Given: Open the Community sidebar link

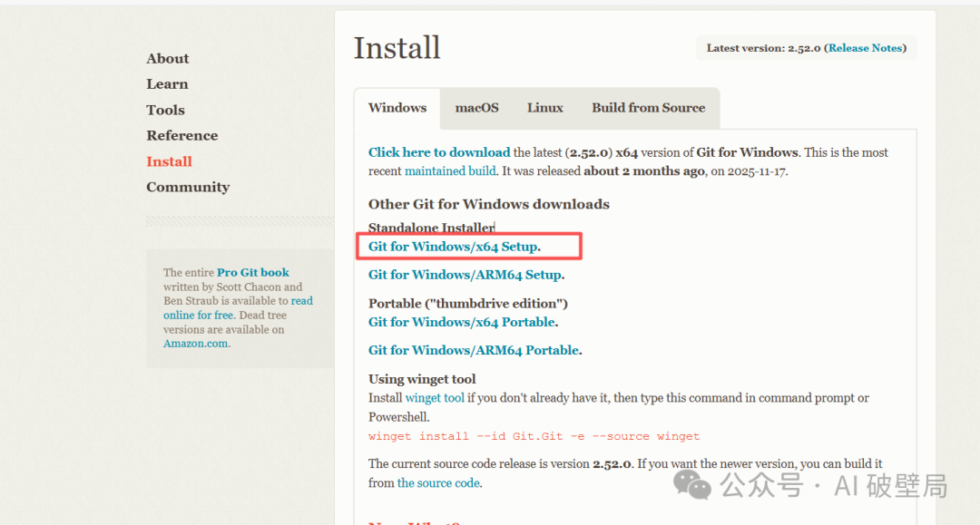Looking at the screenshot, I should [x=188, y=188].
